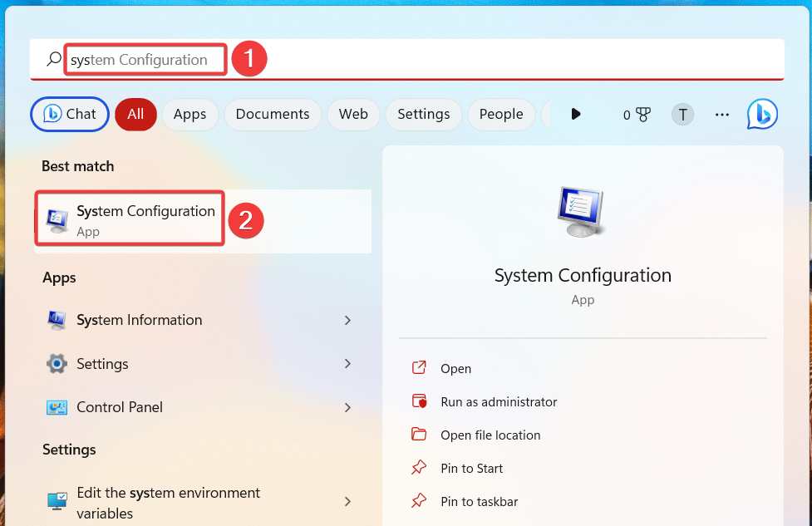Screen dimensions: 812x526
Task: Select the All filter tab
Action: [135, 114]
